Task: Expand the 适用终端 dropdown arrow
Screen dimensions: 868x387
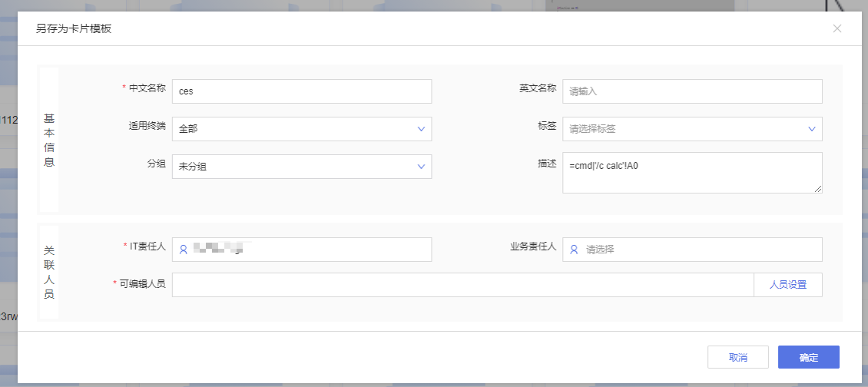Action: click(x=421, y=129)
